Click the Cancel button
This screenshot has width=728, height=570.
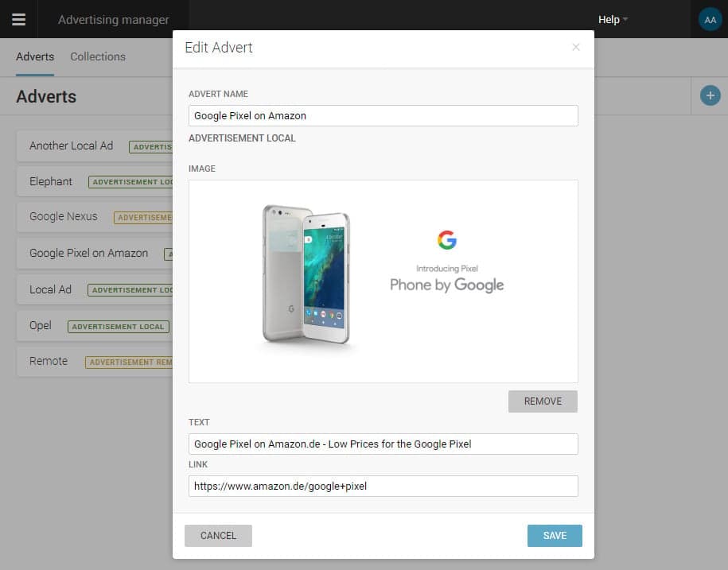tap(218, 536)
